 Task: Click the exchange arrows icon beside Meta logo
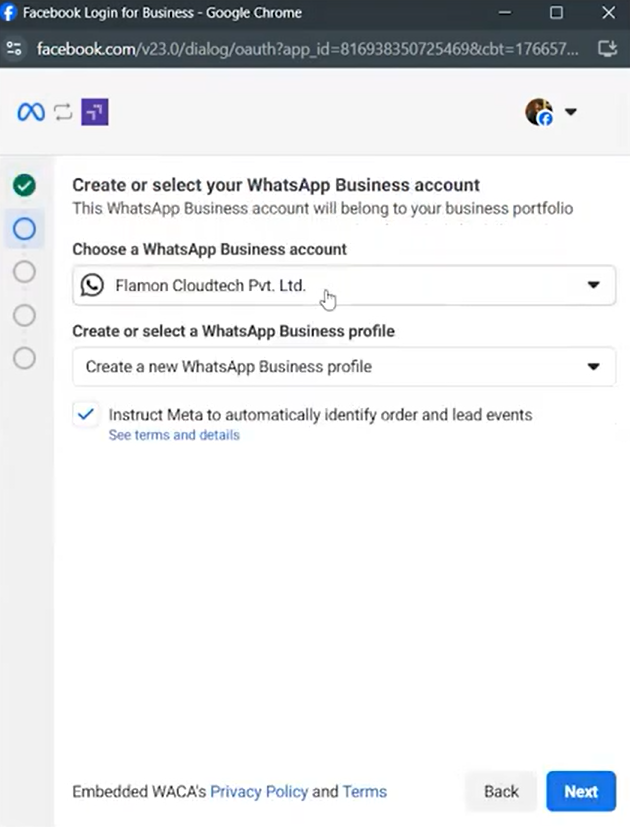[x=62, y=112]
